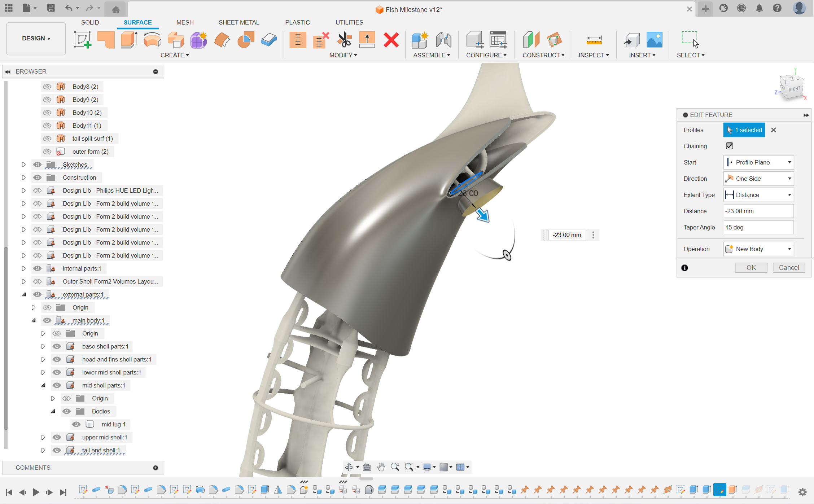Open the Extent Type Distance dropdown
This screenshot has height=504, width=814.
click(758, 195)
